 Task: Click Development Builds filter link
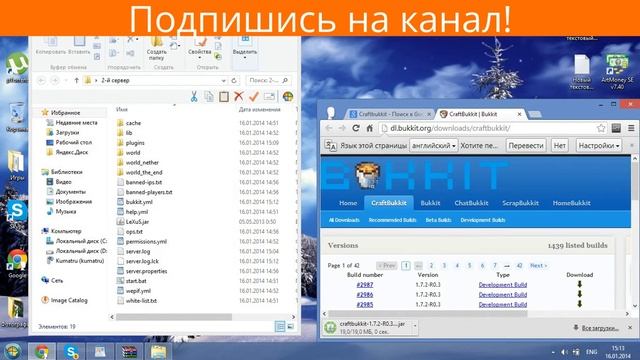pyautogui.click(x=483, y=220)
